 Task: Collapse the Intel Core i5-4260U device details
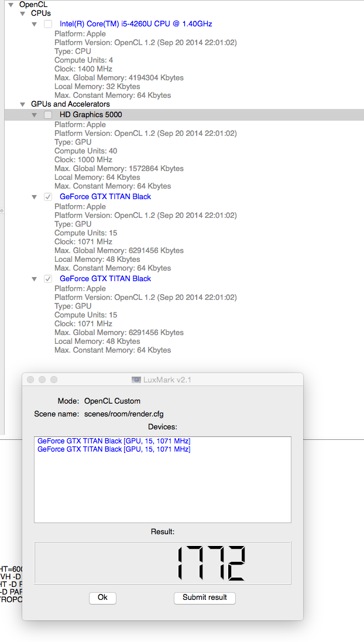[35, 24]
